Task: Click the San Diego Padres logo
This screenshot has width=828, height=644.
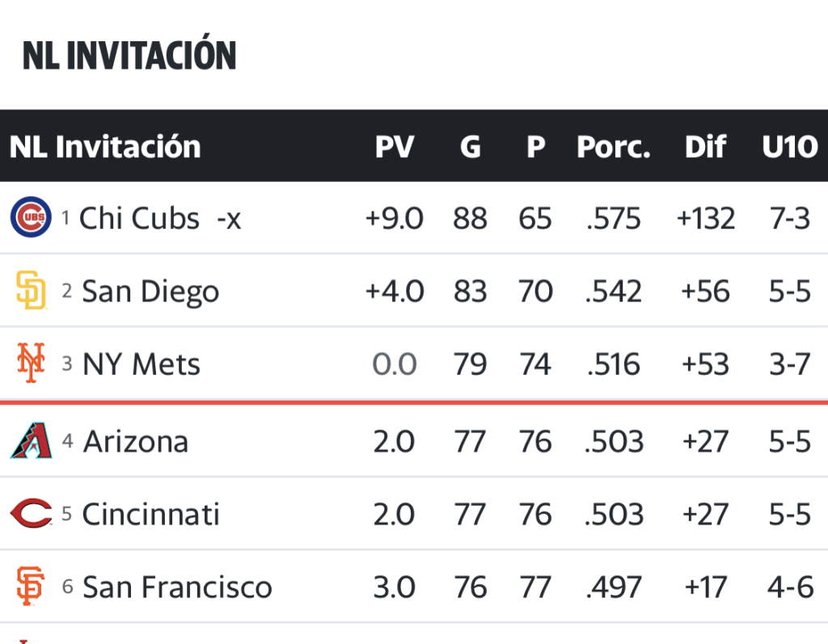Action: 31,291
